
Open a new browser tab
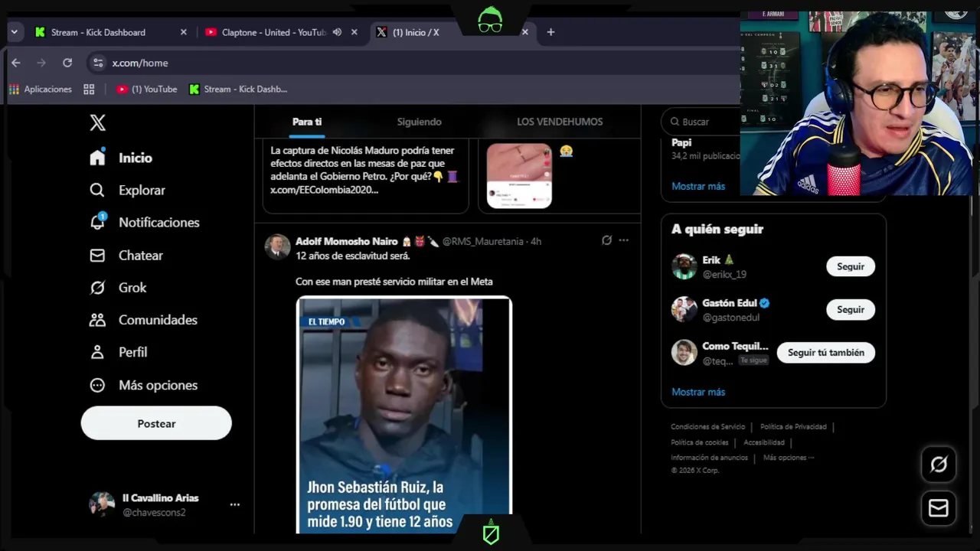pyautogui.click(x=550, y=32)
